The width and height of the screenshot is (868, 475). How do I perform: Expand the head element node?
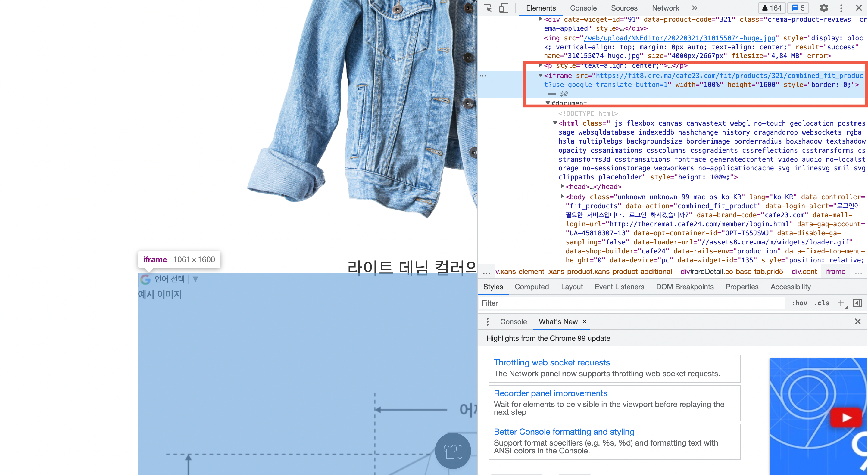tap(562, 186)
